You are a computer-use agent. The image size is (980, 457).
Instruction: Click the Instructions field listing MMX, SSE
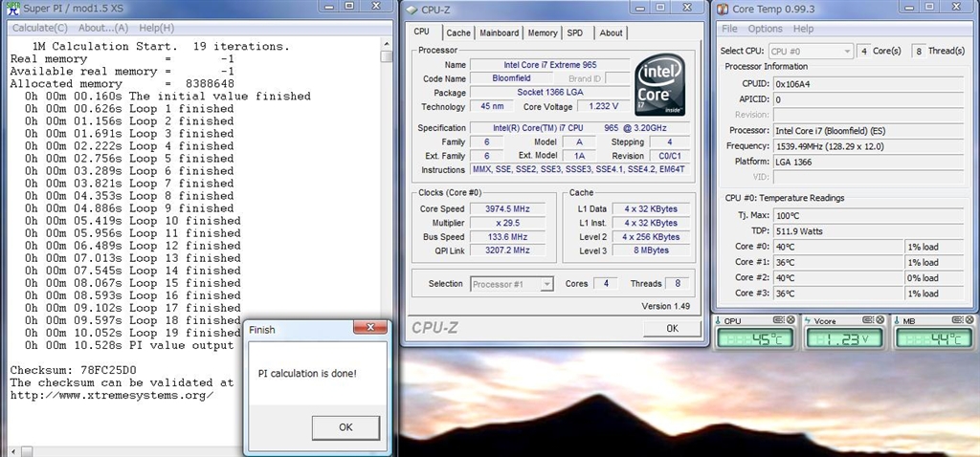click(x=581, y=170)
